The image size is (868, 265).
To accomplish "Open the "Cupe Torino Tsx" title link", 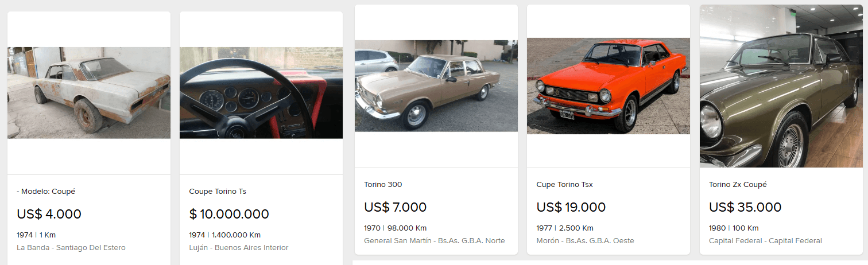I will point(564,184).
